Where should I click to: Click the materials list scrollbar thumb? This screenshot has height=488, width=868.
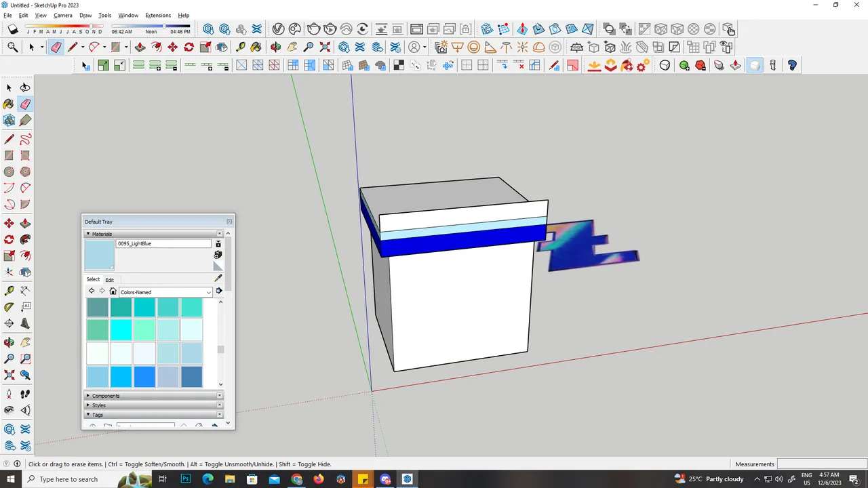(x=220, y=350)
